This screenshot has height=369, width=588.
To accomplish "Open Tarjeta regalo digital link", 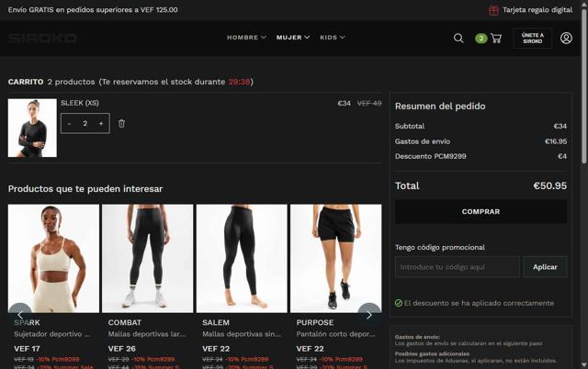I will click(537, 10).
